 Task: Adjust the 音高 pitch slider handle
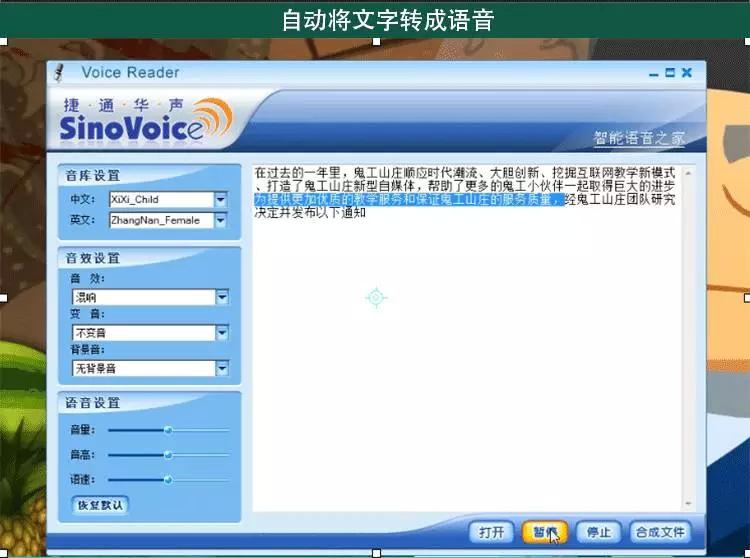point(168,455)
